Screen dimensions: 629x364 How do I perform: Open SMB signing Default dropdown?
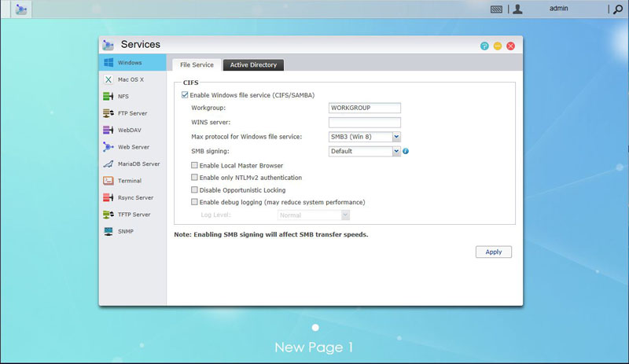tap(365, 151)
